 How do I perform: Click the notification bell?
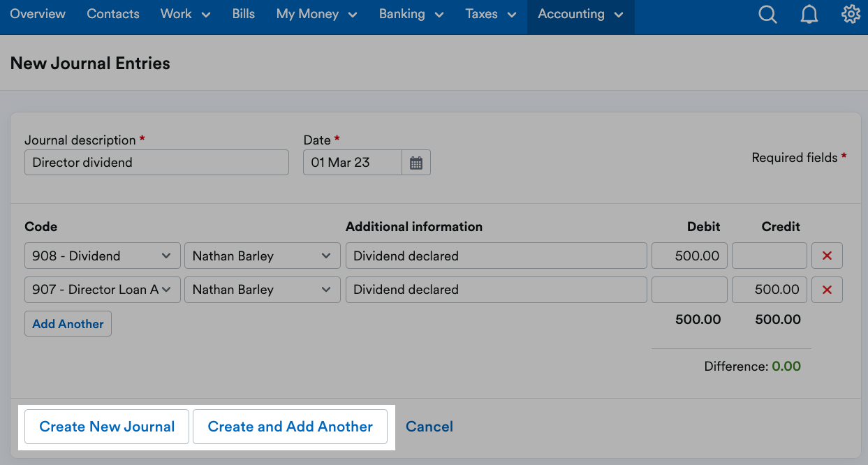(809, 14)
